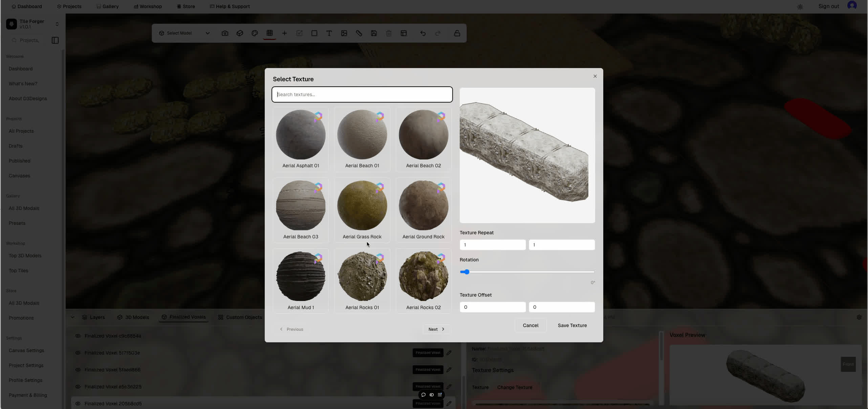Click the undo arrow icon
868x409 pixels.
pos(423,33)
